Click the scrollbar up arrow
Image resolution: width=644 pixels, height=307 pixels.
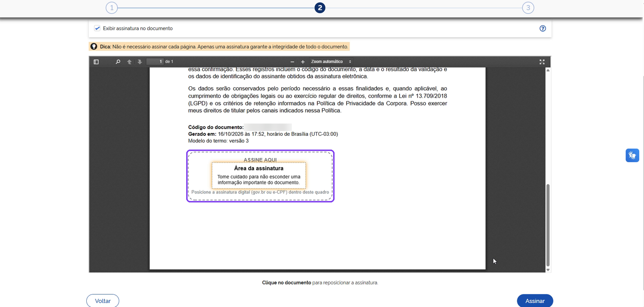[548, 70]
